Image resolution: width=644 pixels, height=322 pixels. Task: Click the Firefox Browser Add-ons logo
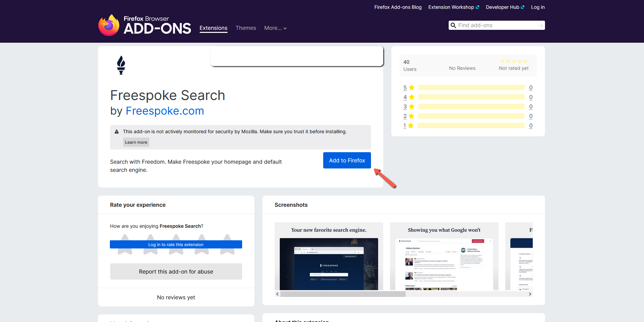coord(145,25)
